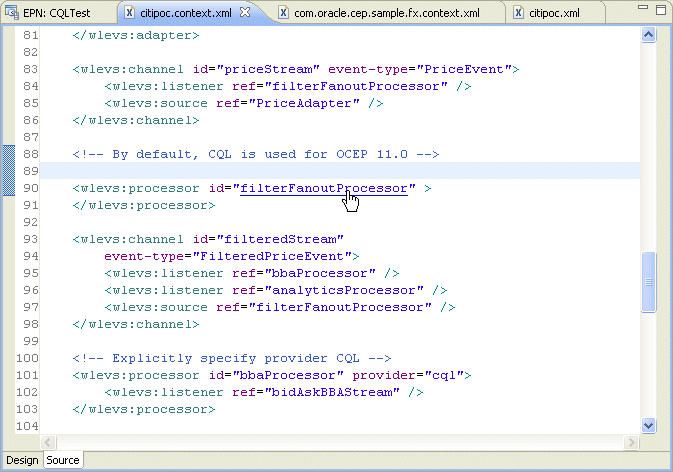The height and width of the screenshot is (472, 673).
Task: Click the vertical scrollbar down arrow
Action: pyautogui.click(x=649, y=425)
